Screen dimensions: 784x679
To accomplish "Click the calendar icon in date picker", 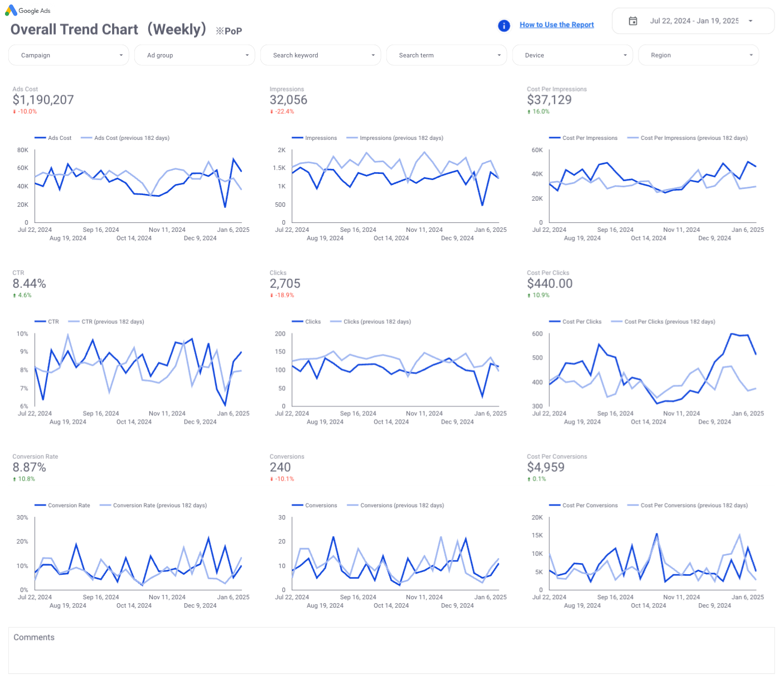I will 633,21.
